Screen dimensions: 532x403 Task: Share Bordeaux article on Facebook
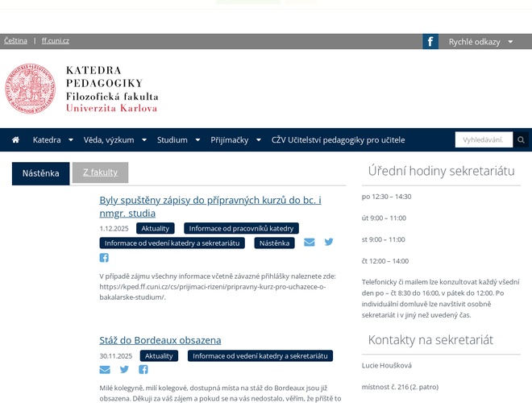[143, 370]
